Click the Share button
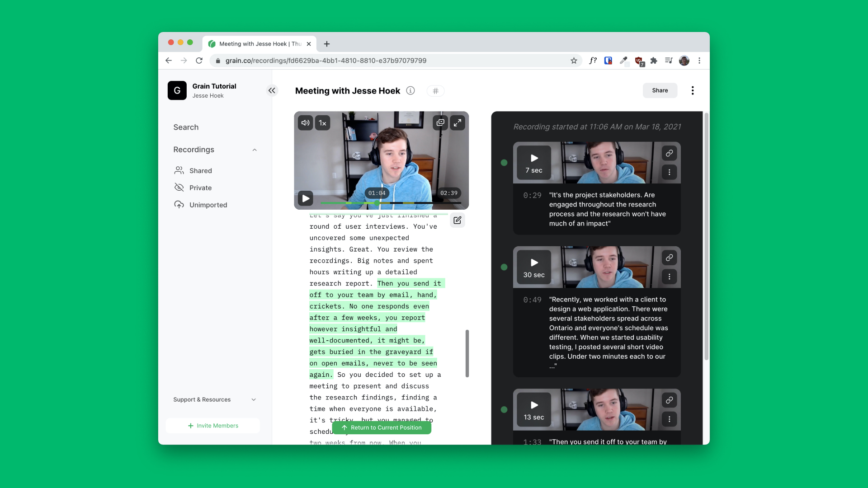The image size is (868, 488). [x=660, y=90]
